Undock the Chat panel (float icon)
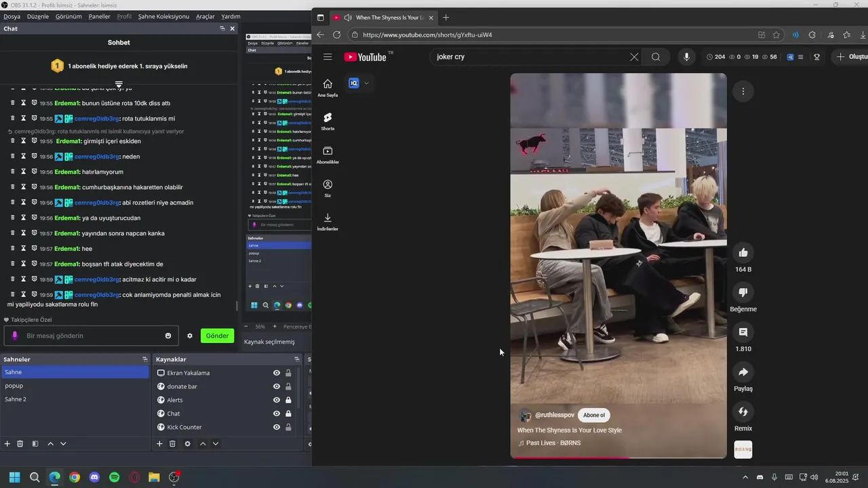The image size is (868, 488). (x=222, y=28)
